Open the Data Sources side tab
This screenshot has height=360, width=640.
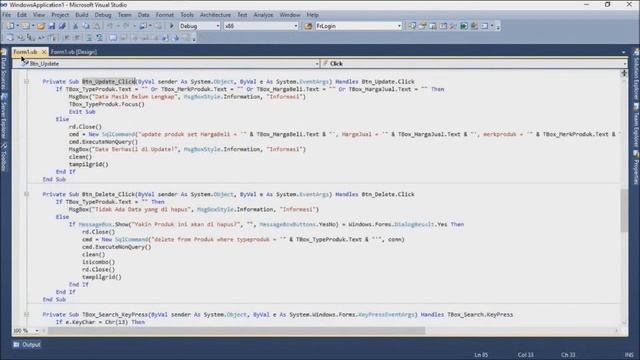(x=4, y=69)
